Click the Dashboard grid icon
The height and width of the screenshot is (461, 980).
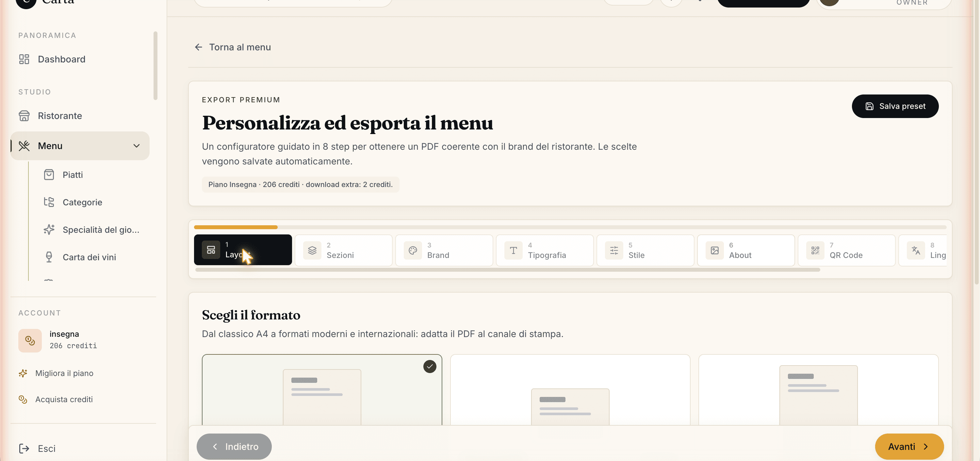click(x=24, y=59)
